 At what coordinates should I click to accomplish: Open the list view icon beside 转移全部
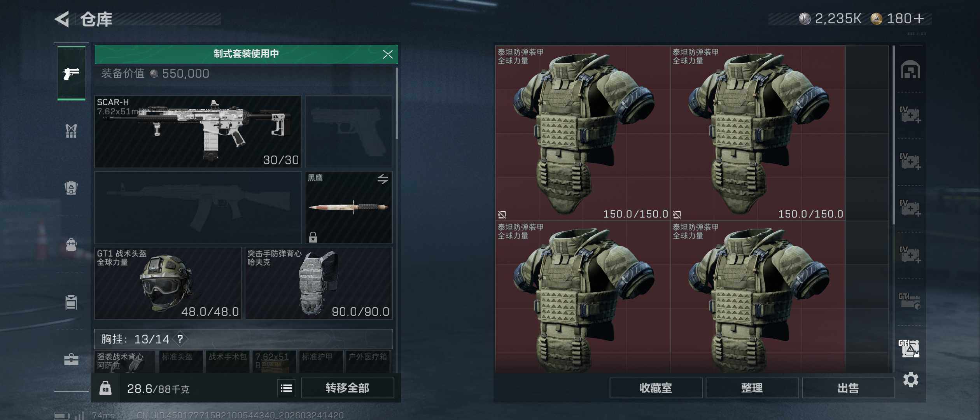[286, 388]
